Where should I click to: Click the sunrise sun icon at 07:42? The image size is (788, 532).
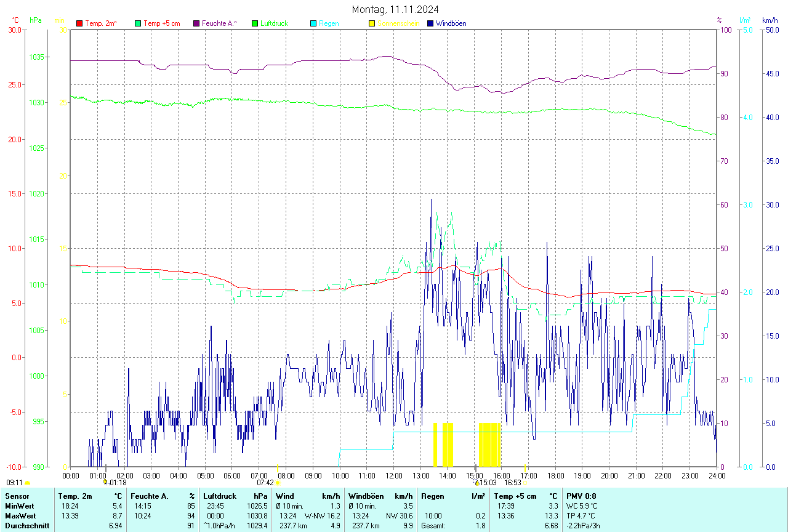tap(278, 483)
